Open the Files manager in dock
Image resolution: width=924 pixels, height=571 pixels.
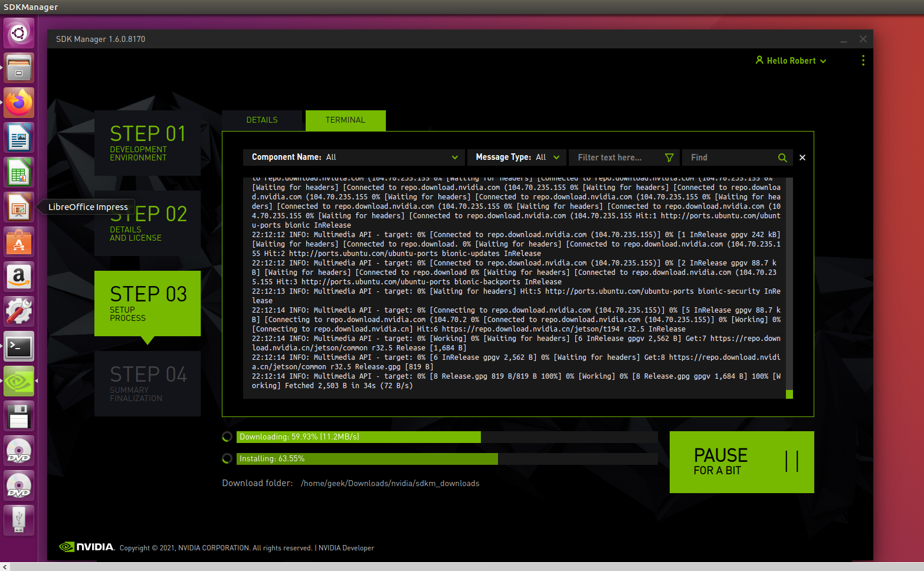(19, 68)
